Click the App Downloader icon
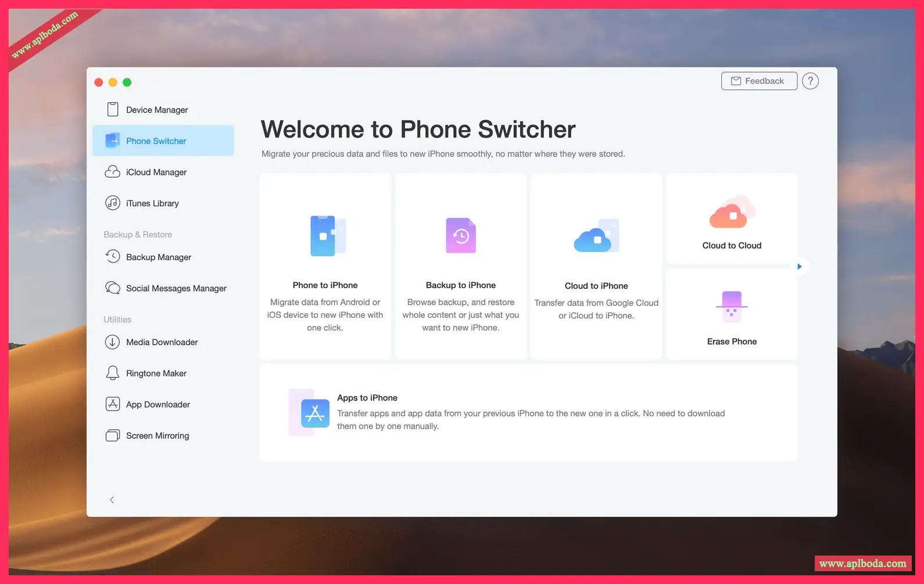924x584 pixels. 112,404
